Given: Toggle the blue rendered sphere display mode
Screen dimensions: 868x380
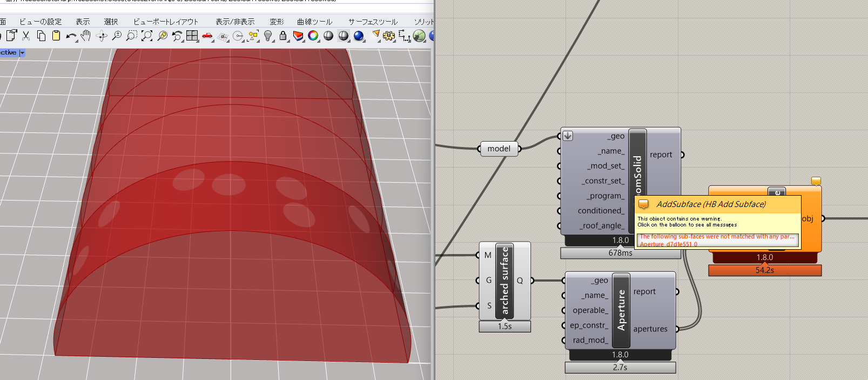Looking at the screenshot, I should [x=359, y=36].
